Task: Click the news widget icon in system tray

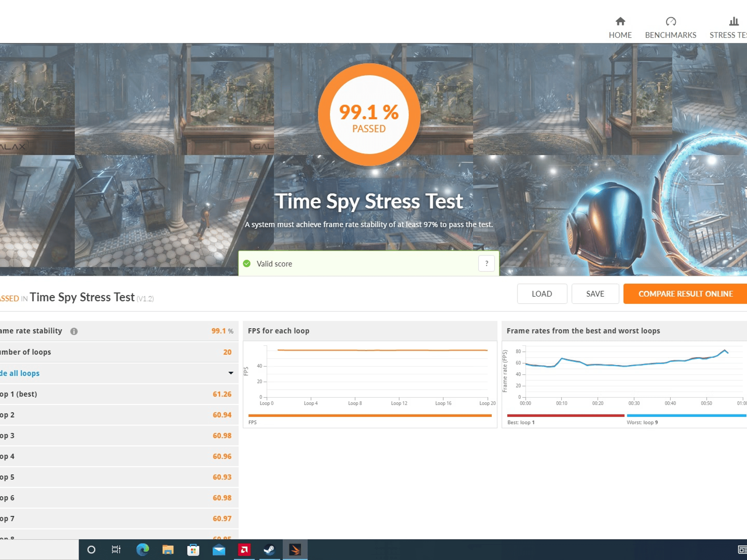Action: [x=742, y=549]
